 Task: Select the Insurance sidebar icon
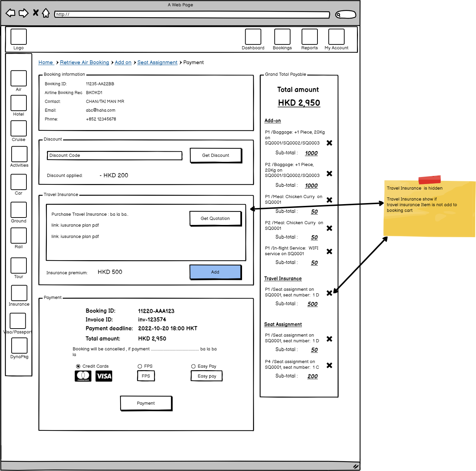pyautogui.click(x=19, y=293)
